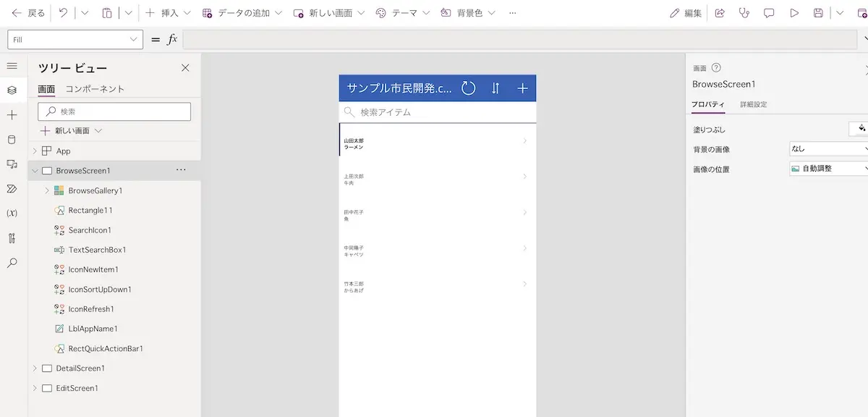Collapse the BrowseScreen1 tree node
This screenshot has width=868, height=417.
(x=35, y=171)
